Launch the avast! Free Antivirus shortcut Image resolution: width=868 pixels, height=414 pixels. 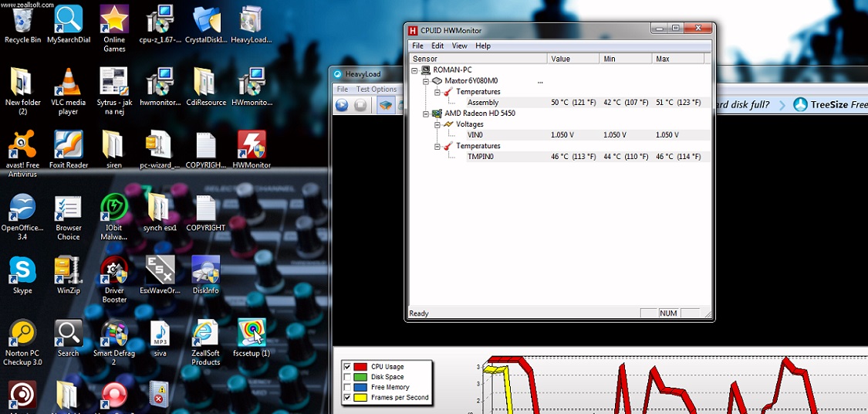(22, 154)
